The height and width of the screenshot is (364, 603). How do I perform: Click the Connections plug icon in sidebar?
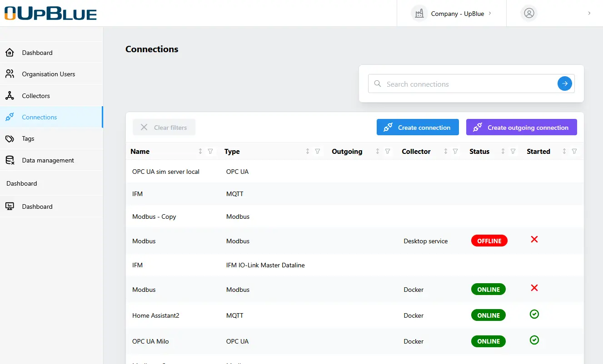tap(10, 117)
